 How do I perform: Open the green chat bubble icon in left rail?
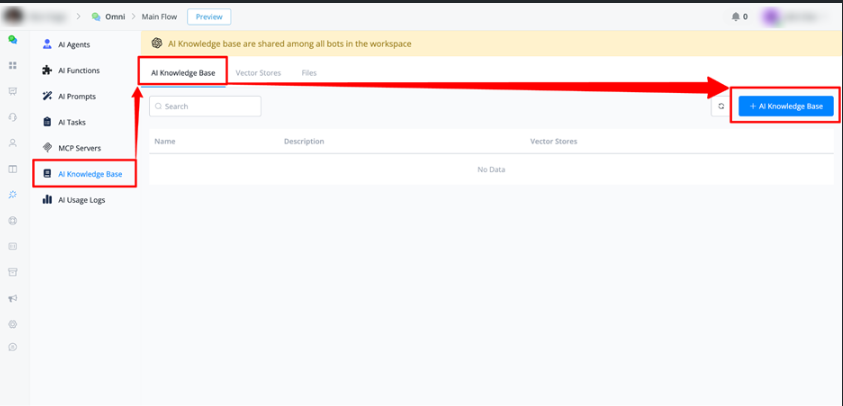(13, 40)
